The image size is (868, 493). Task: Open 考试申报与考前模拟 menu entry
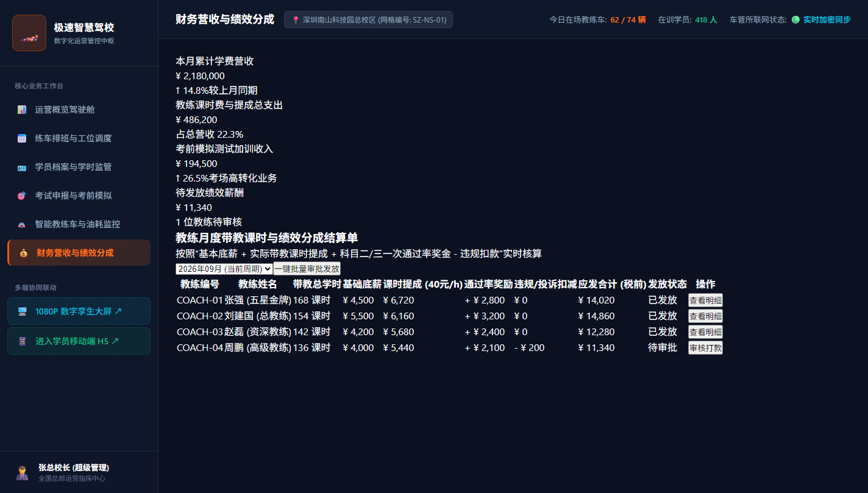(x=79, y=196)
